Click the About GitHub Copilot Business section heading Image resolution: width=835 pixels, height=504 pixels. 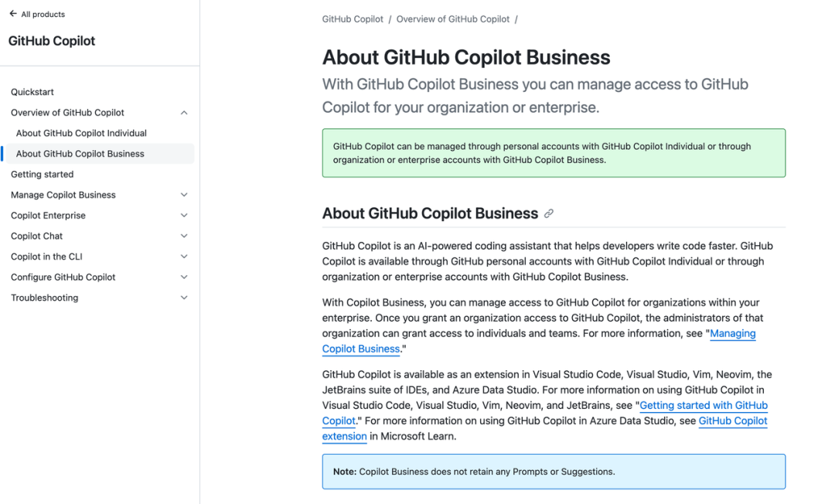(x=430, y=213)
